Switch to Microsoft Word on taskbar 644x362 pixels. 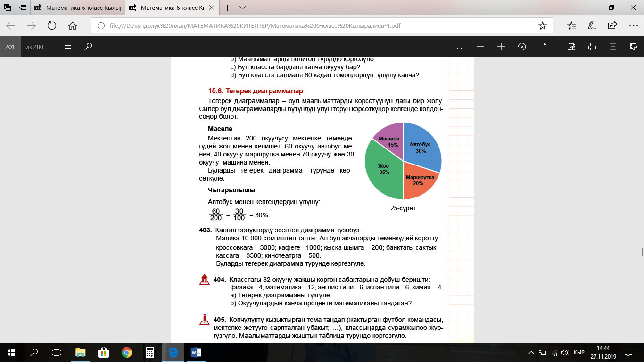(x=196, y=352)
